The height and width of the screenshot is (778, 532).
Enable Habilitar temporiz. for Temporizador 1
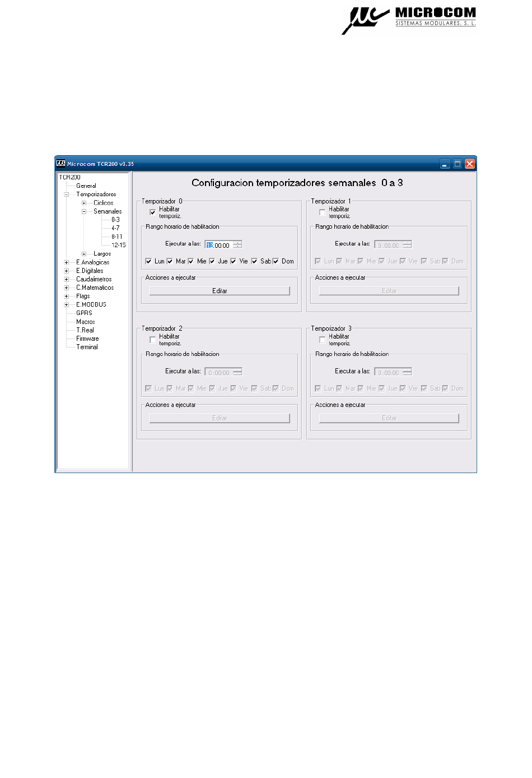pyautogui.click(x=322, y=212)
